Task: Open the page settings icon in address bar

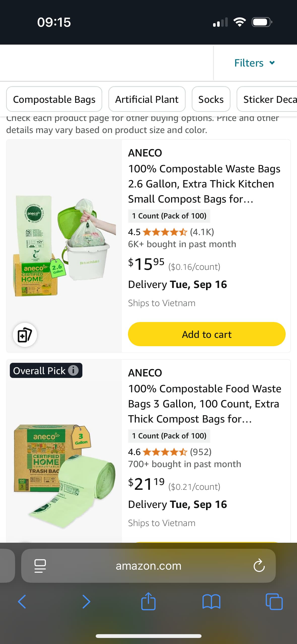Action: coord(40,566)
